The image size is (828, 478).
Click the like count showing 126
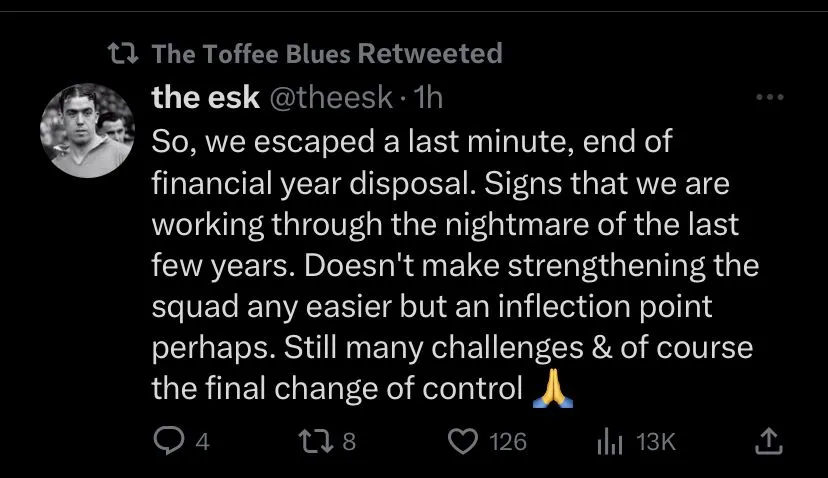pos(509,441)
